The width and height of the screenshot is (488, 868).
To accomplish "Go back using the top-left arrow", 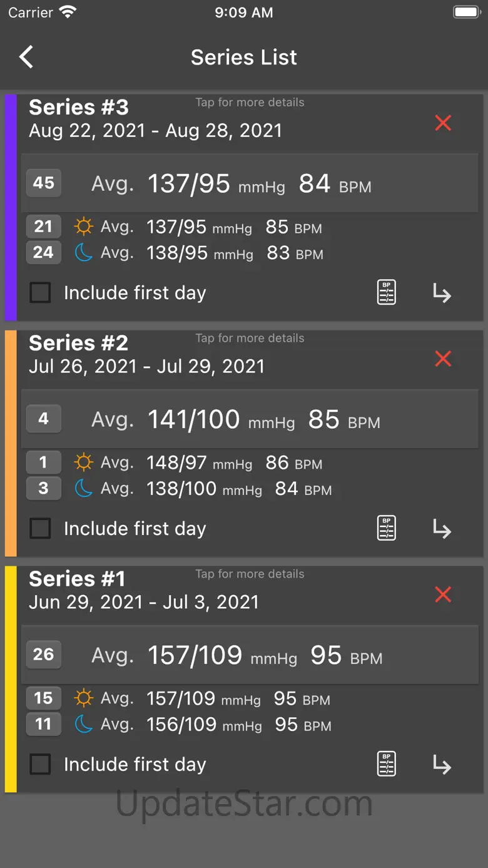I will (26, 57).
